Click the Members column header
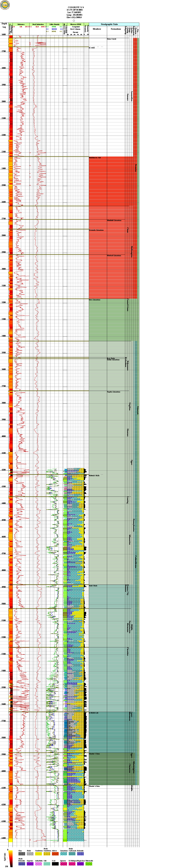The width and height of the screenshot is (181, 868). tap(97, 29)
